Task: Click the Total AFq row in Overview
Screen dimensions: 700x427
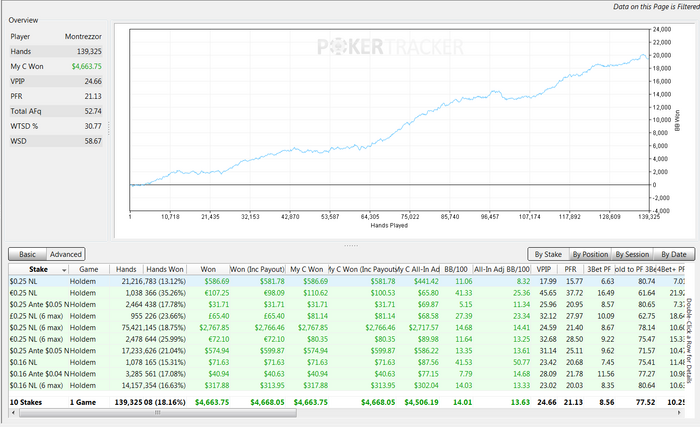Action: (x=55, y=111)
